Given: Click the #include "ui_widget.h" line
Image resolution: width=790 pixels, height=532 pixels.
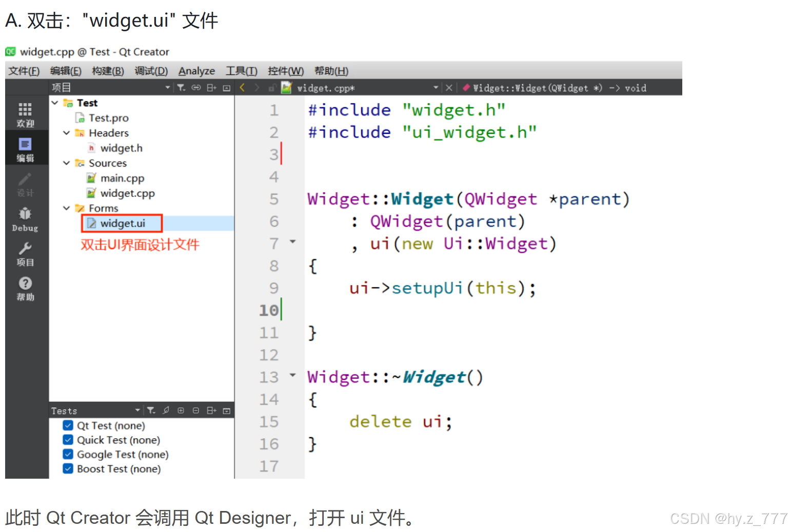Looking at the screenshot, I should coord(422,132).
